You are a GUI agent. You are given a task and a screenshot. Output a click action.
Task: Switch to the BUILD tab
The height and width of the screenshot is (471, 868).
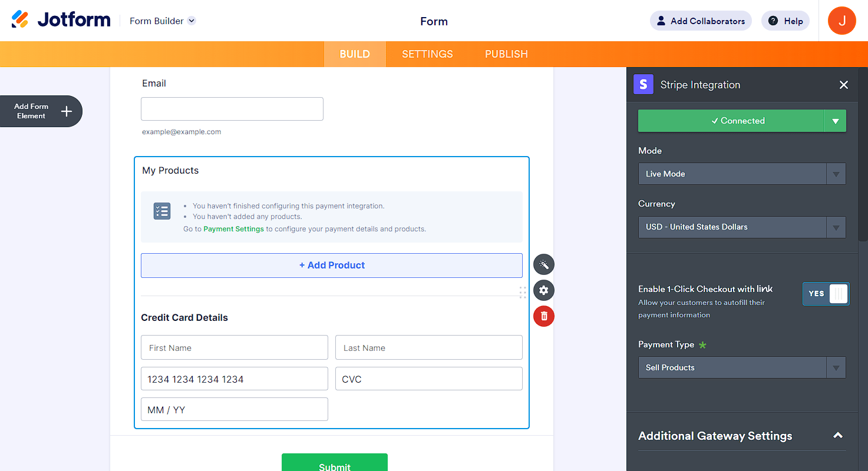(x=355, y=54)
